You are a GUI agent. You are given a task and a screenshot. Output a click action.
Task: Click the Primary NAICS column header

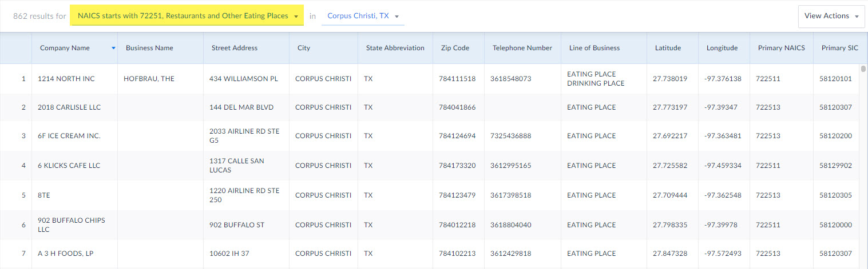click(x=782, y=48)
